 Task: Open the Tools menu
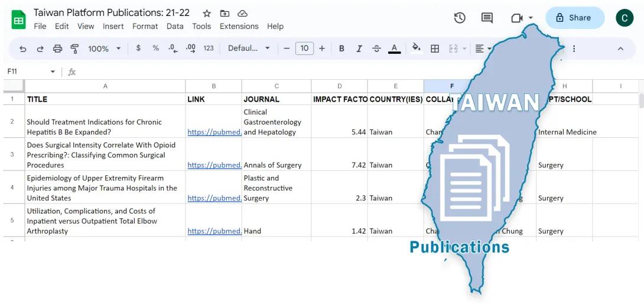201,26
